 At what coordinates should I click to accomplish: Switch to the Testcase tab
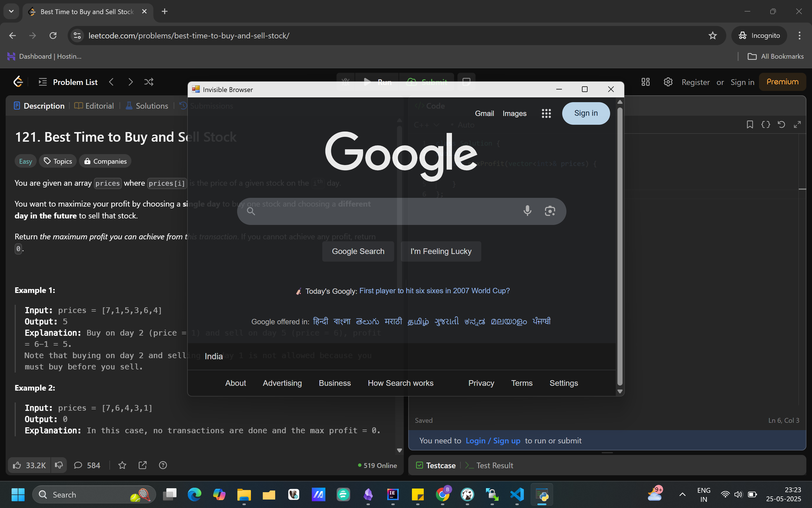click(x=436, y=465)
